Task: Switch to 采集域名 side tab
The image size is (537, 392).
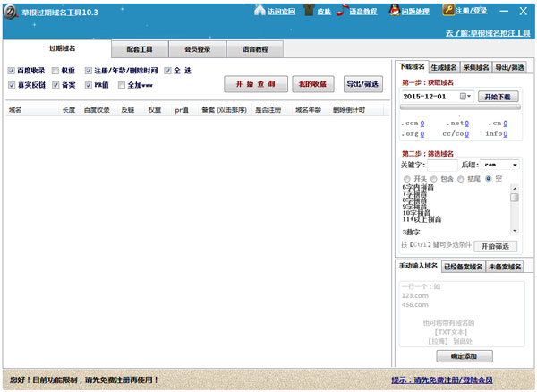Action: (476, 67)
